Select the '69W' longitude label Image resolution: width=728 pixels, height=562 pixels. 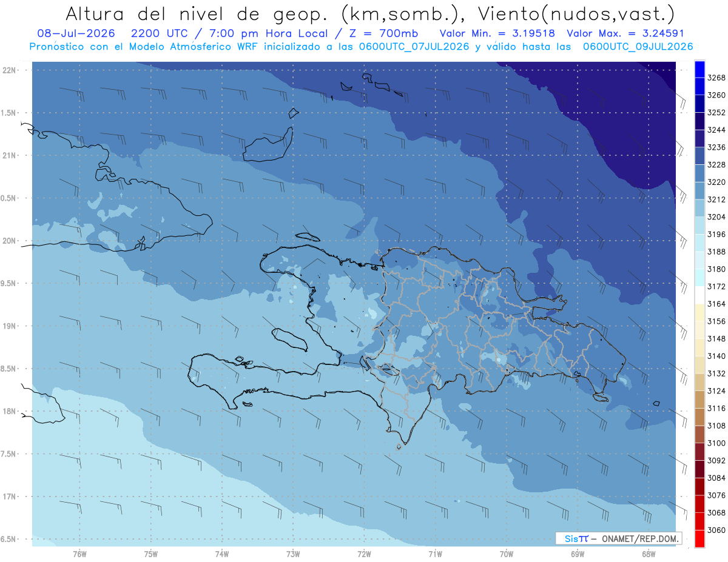(578, 554)
